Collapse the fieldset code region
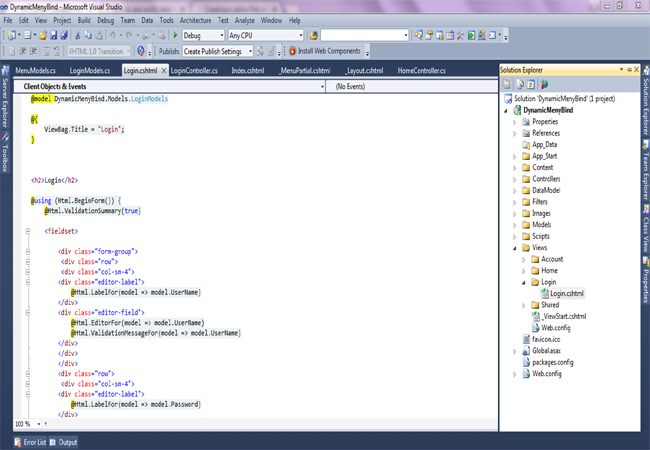The image size is (650, 450). [29, 231]
